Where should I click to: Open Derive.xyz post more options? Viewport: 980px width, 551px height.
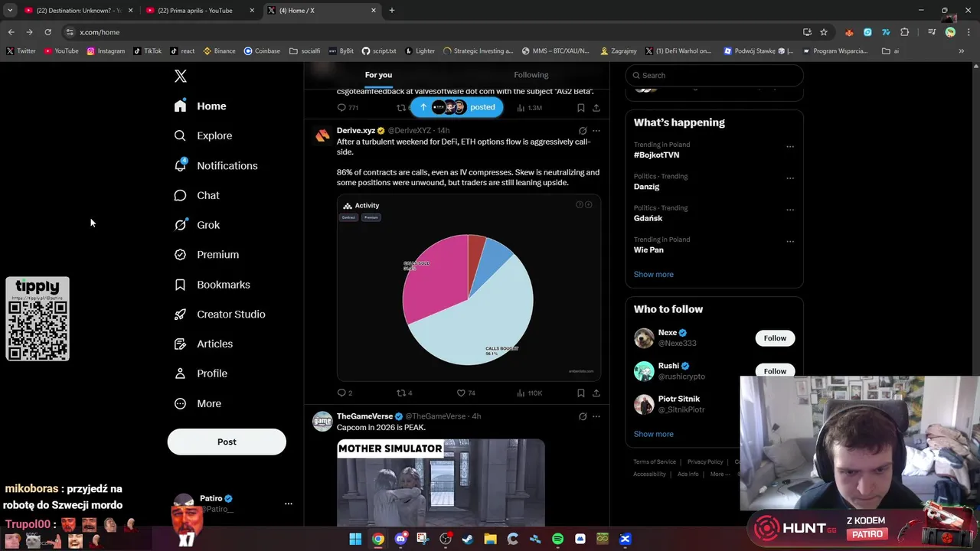click(x=596, y=131)
